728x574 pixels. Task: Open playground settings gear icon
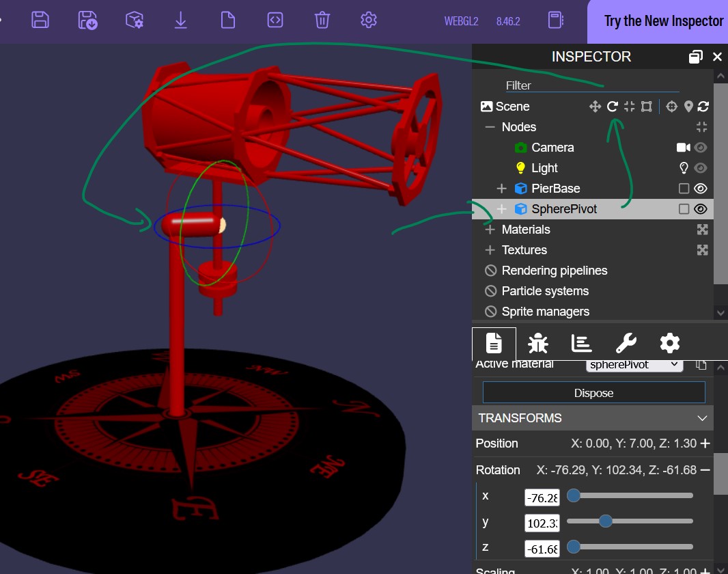[x=369, y=20]
